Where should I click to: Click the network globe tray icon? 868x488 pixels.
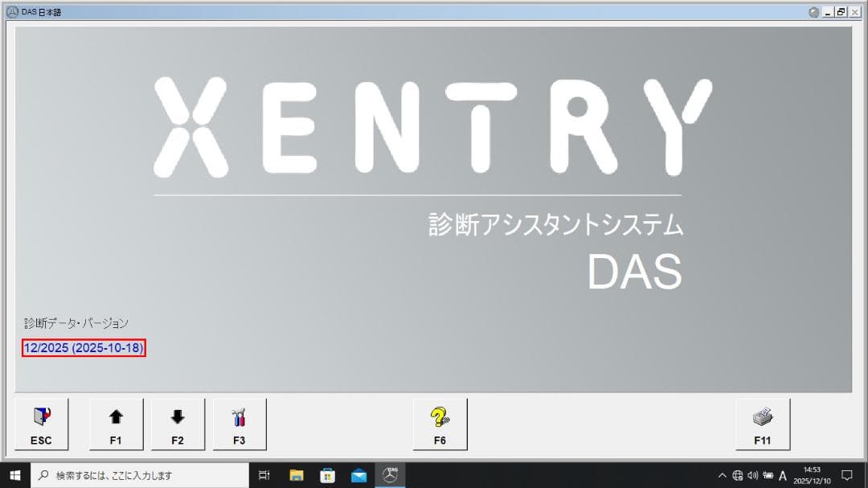738,474
